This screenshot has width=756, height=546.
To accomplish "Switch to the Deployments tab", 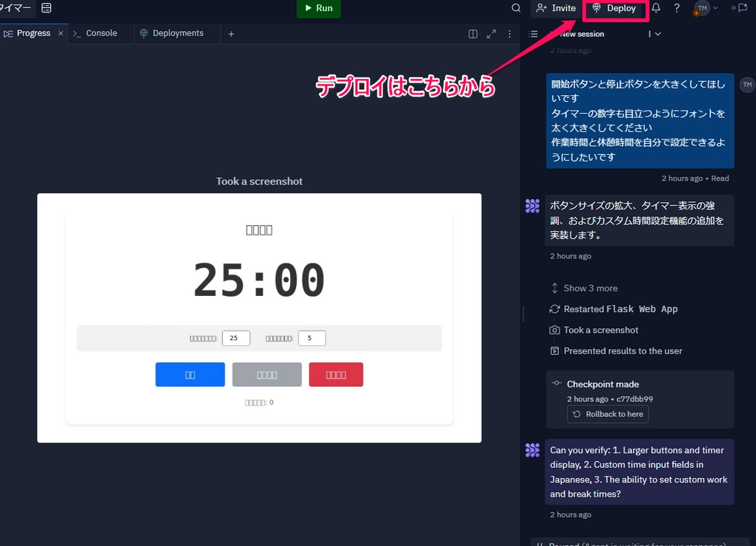I will (177, 33).
